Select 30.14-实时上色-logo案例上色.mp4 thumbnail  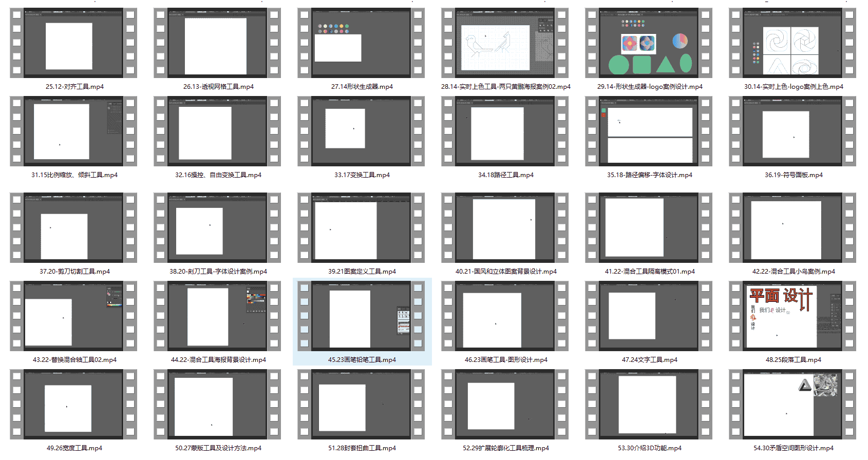[x=792, y=43]
